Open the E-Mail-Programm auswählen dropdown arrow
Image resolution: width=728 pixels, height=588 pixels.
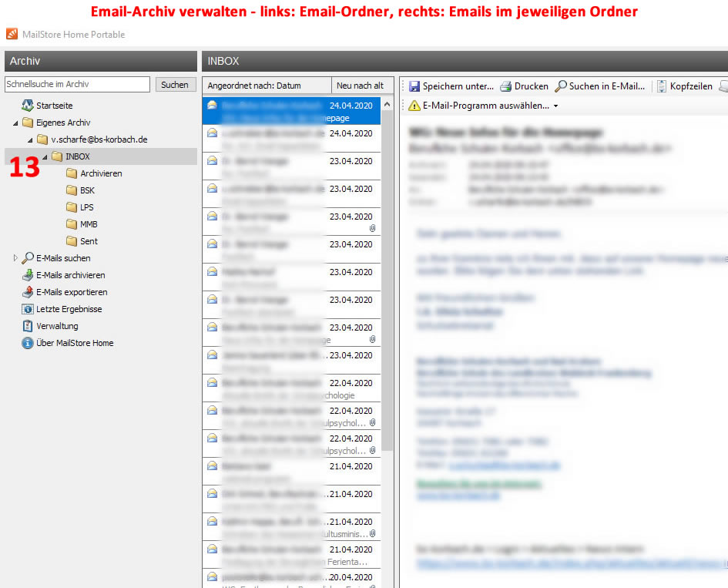(x=555, y=106)
